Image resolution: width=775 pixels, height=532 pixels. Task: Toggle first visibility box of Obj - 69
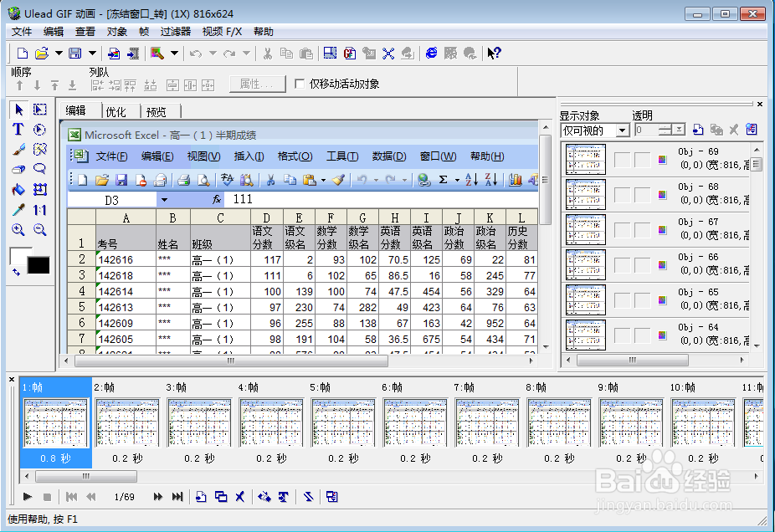pos(623,160)
